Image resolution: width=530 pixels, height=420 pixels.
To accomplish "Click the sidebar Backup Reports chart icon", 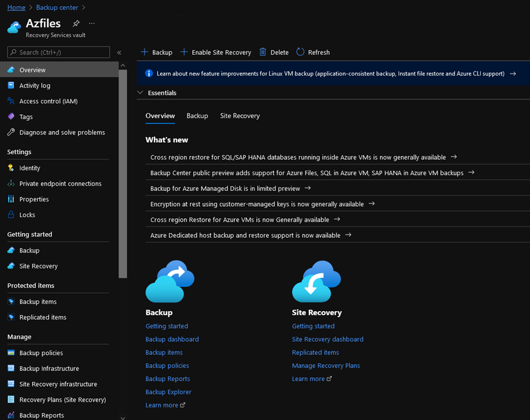I will [11, 415].
